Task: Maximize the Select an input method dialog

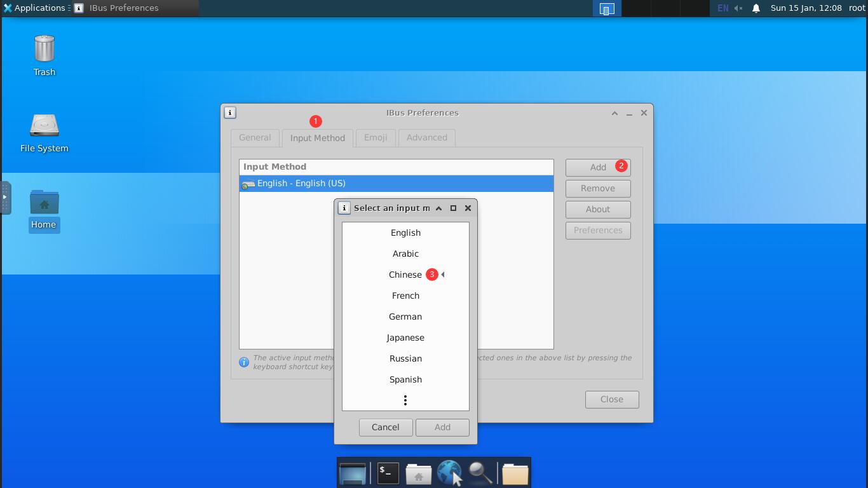Action: click(453, 208)
